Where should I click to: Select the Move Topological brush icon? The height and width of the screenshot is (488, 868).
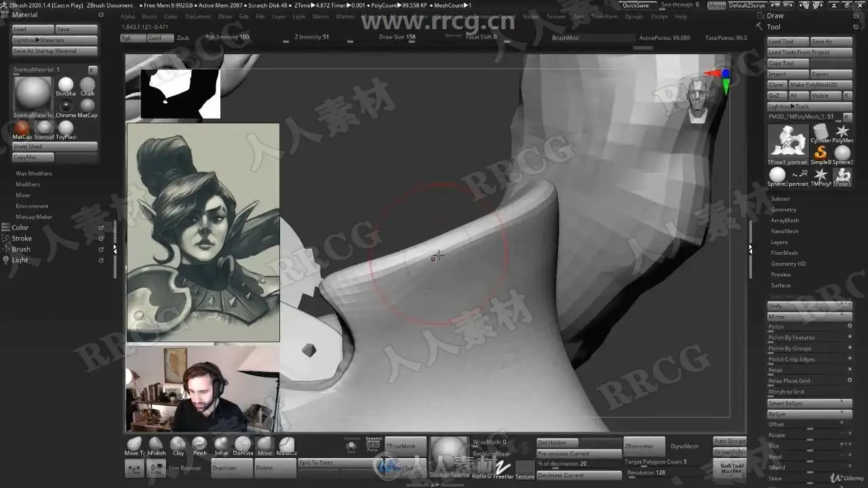pyautogui.click(x=134, y=446)
